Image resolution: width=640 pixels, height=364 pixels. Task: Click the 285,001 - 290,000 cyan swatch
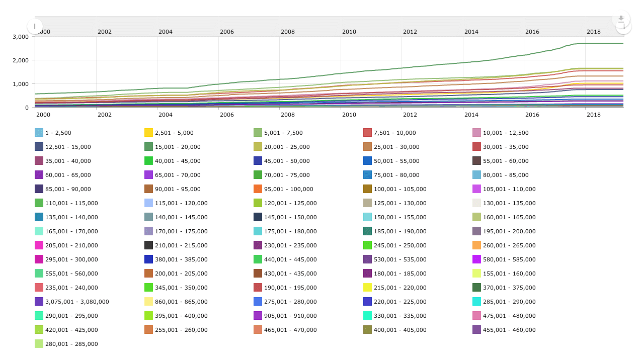[476, 302]
